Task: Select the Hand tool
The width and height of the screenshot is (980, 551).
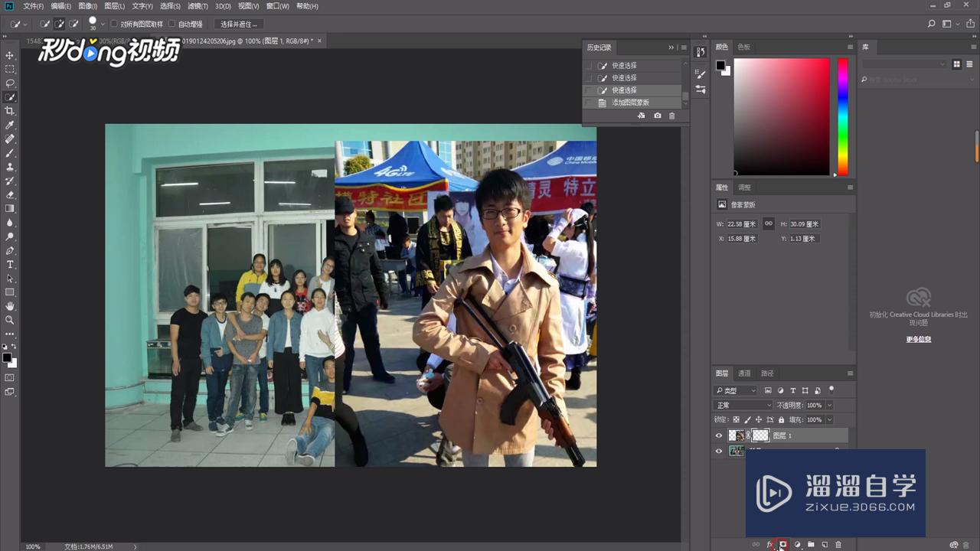Action: 10,306
